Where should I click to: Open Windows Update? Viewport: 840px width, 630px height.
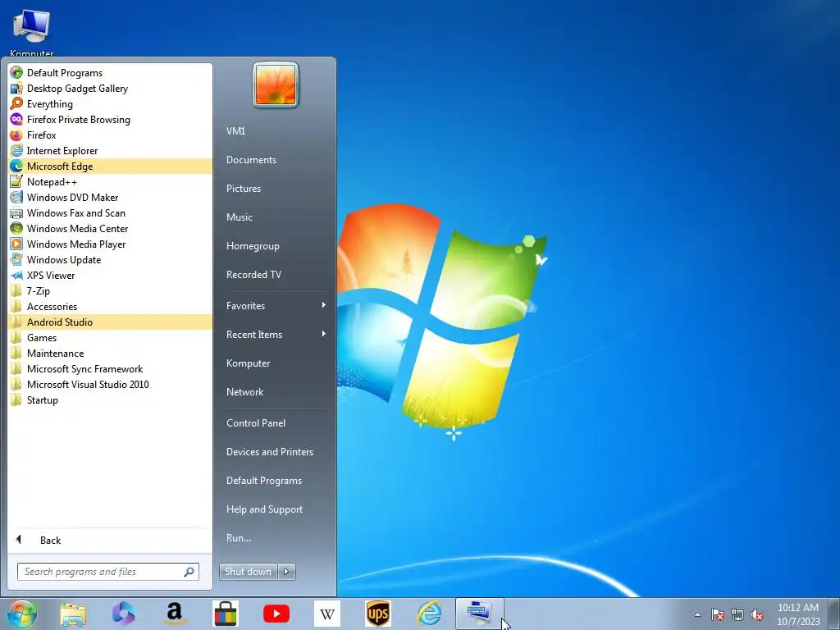[x=110, y=259]
